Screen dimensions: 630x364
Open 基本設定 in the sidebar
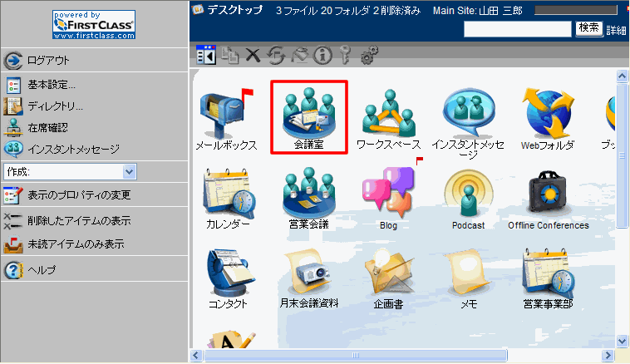click(x=51, y=85)
